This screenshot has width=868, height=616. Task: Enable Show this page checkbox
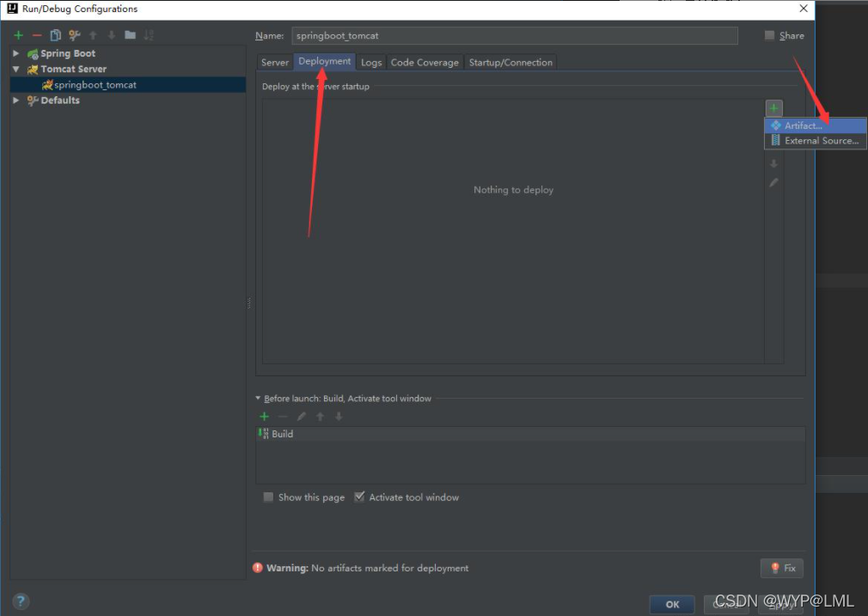[268, 497]
